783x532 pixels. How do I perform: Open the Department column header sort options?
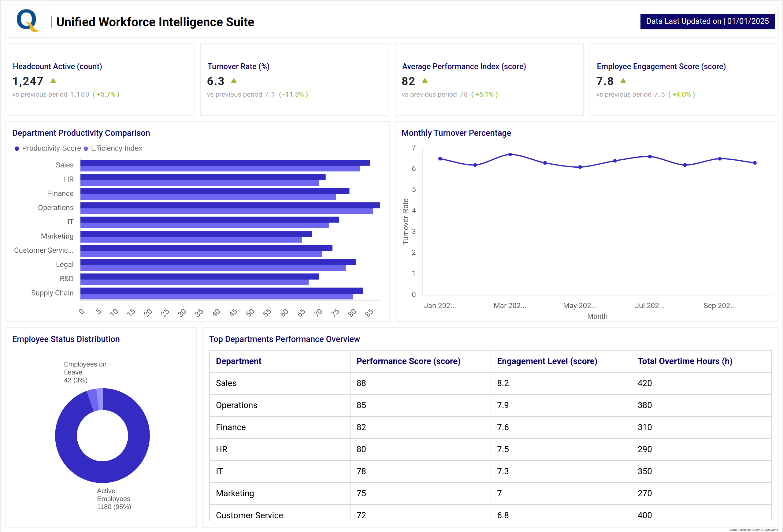[x=238, y=361]
